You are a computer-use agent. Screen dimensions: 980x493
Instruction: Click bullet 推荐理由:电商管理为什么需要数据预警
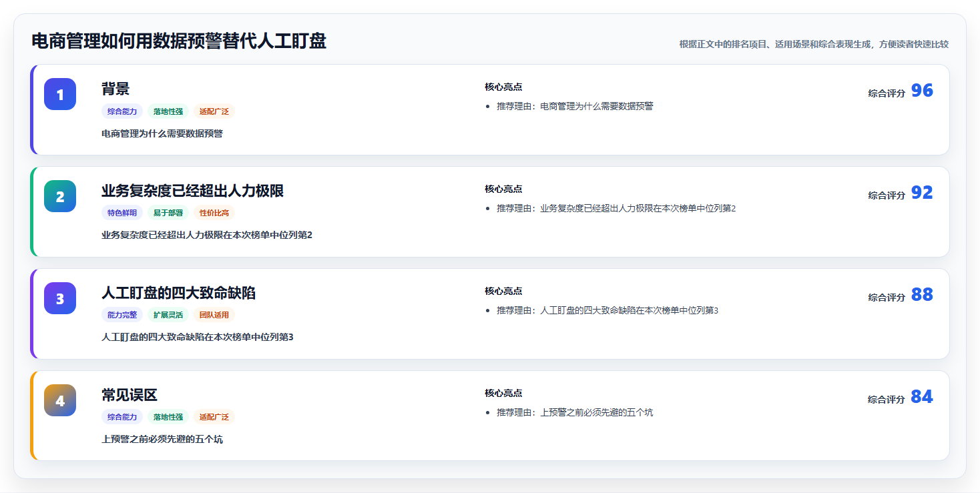(x=575, y=106)
